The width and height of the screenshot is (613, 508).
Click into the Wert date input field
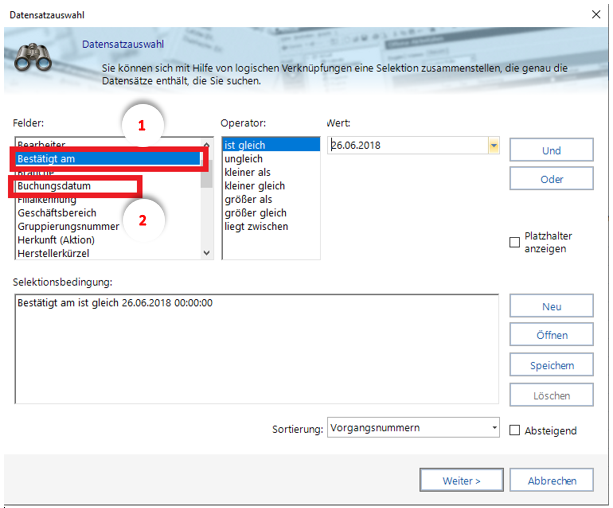[x=405, y=146]
